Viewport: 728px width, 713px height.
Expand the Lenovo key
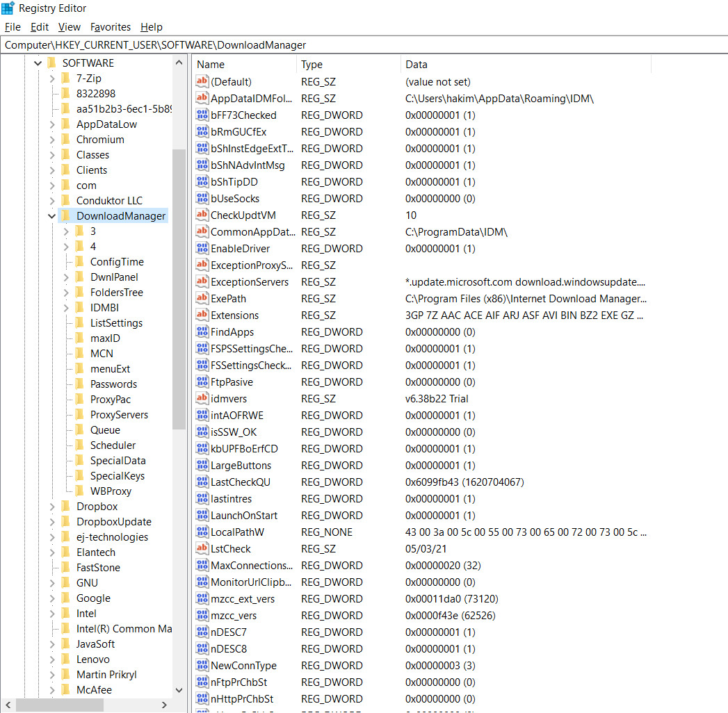pos(52,659)
